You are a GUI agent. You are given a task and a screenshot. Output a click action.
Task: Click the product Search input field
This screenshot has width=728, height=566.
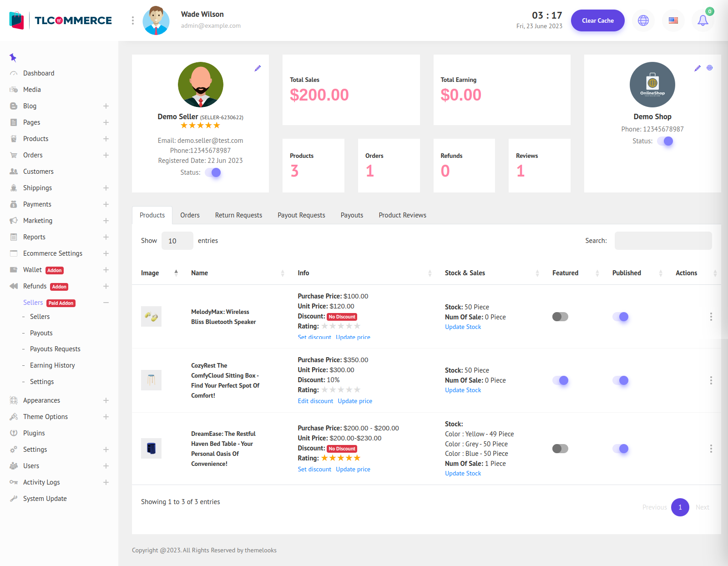[x=663, y=241]
